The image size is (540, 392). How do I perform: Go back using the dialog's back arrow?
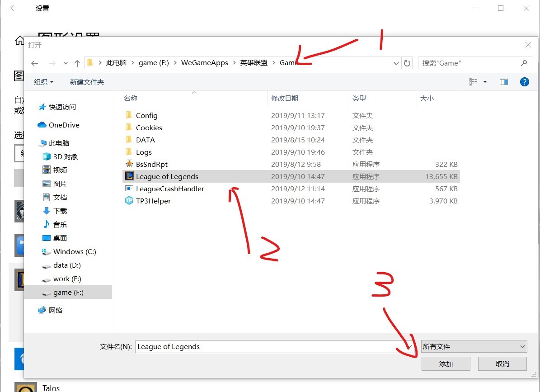tap(34, 63)
